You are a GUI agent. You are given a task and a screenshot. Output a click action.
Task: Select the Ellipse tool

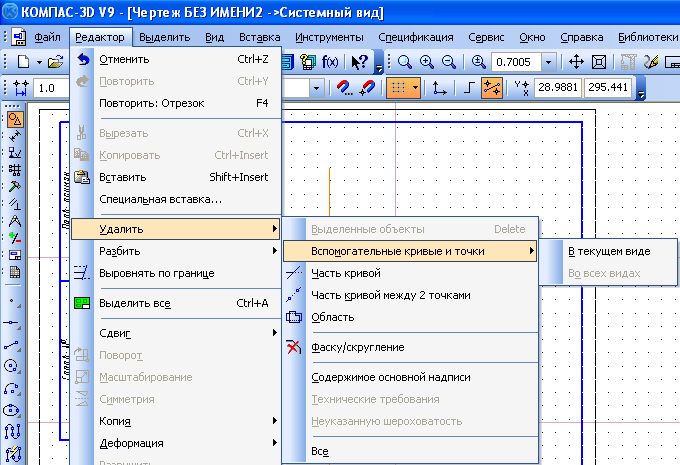click(x=12, y=410)
